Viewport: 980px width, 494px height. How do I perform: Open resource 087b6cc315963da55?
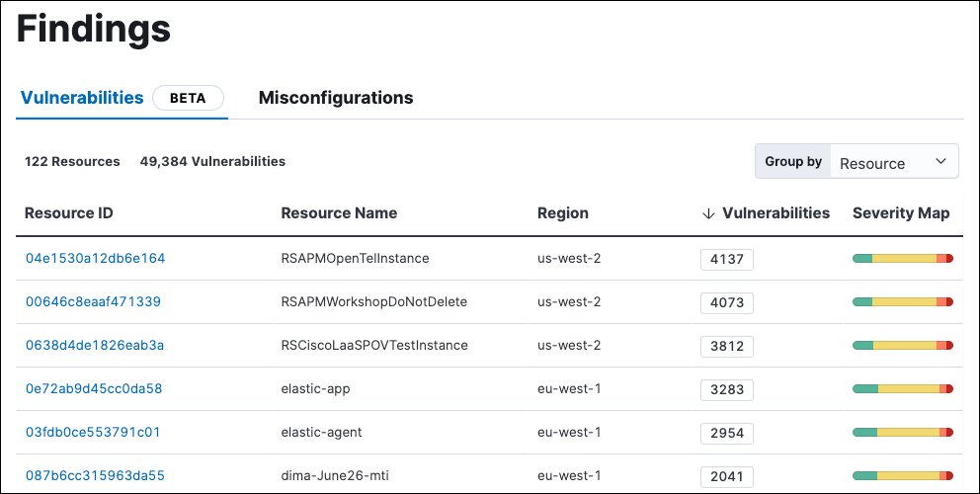(x=95, y=475)
